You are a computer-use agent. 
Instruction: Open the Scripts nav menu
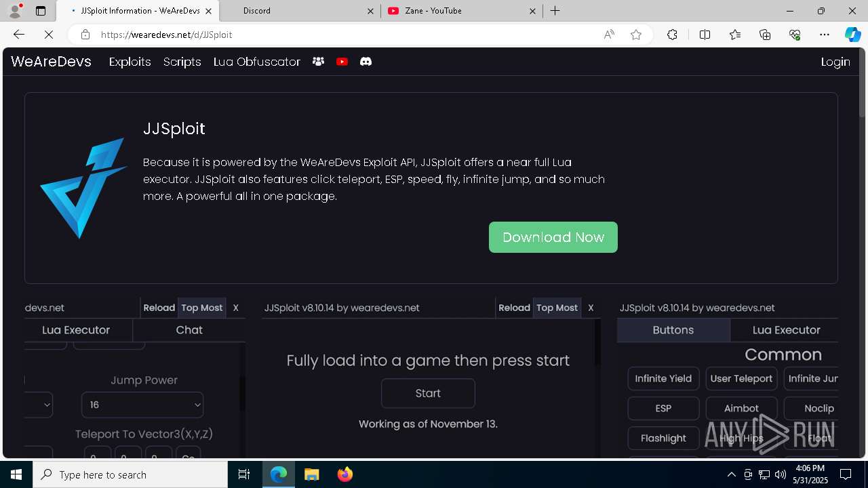(182, 62)
